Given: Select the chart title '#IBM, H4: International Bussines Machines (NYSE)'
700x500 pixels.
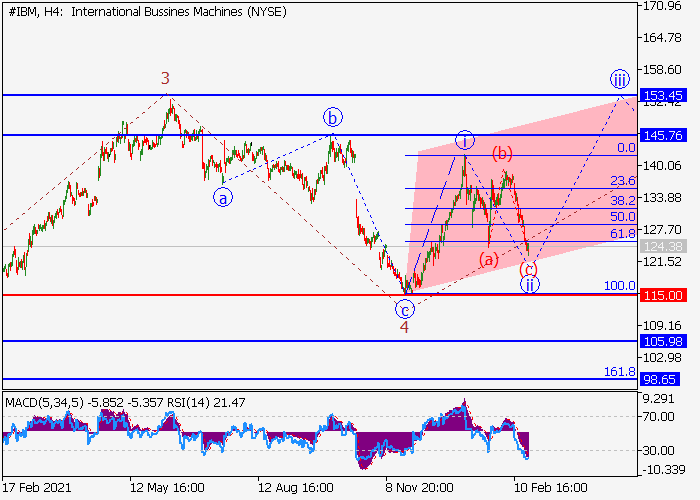Looking at the screenshot, I should click(x=147, y=12).
